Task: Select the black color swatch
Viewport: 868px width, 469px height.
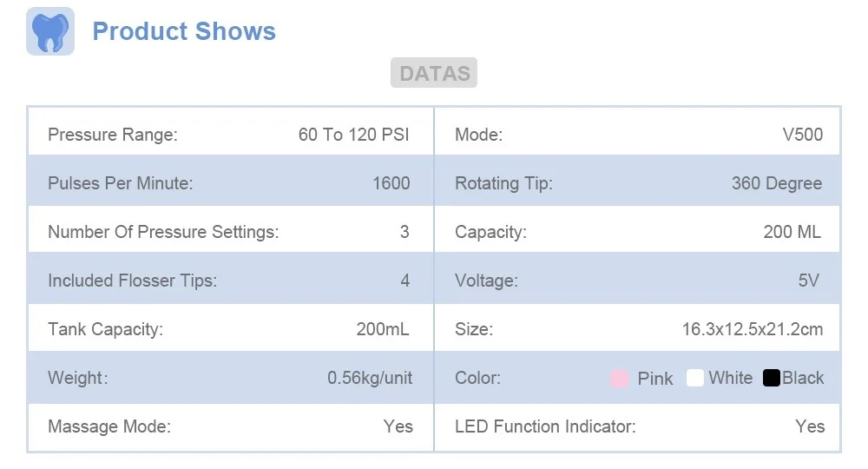Action: (771, 378)
